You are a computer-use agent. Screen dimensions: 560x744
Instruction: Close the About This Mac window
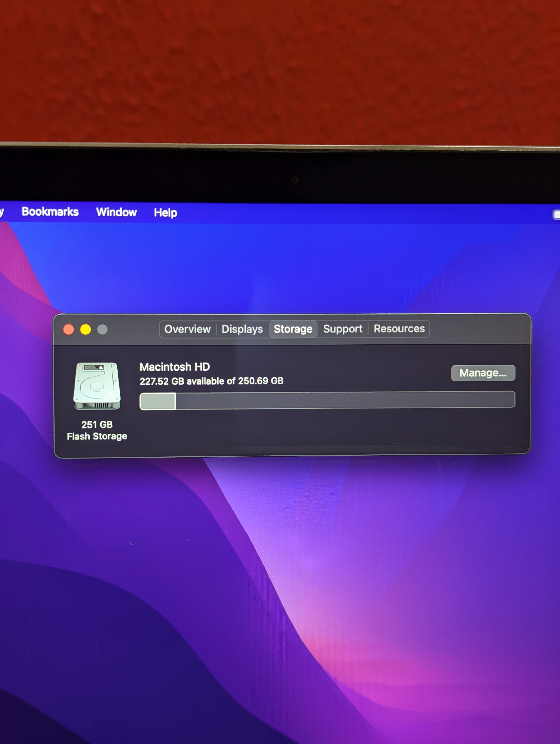pyautogui.click(x=69, y=329)
